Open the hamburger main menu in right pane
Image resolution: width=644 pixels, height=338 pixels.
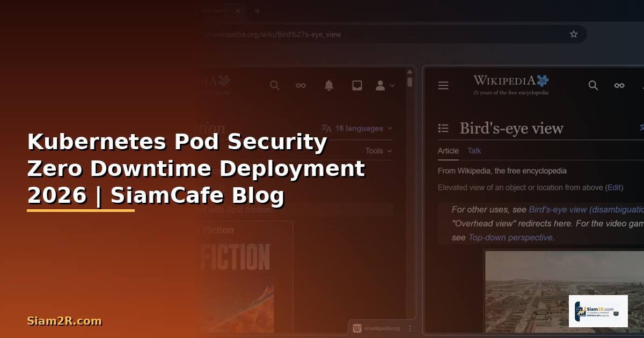coord(443,85)
